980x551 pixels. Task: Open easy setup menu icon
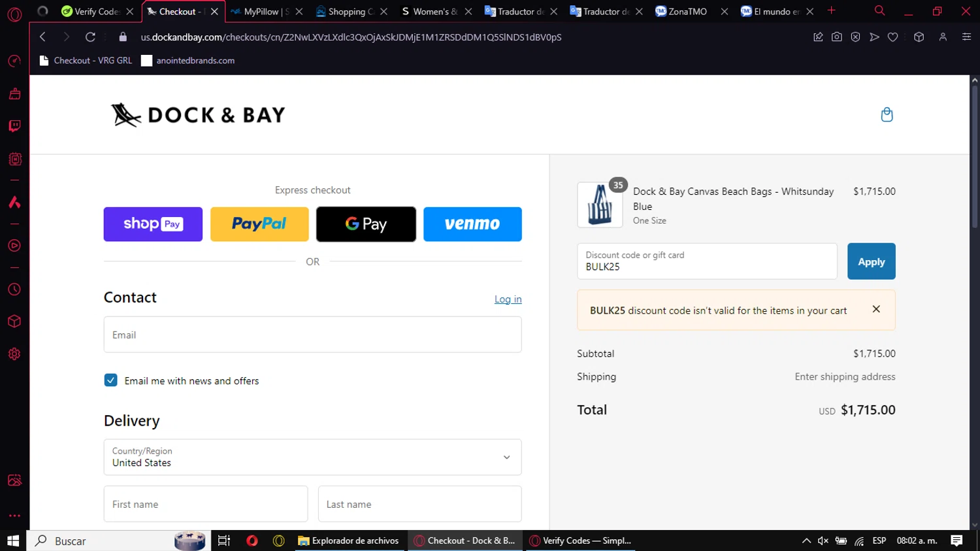pos(966,37)
